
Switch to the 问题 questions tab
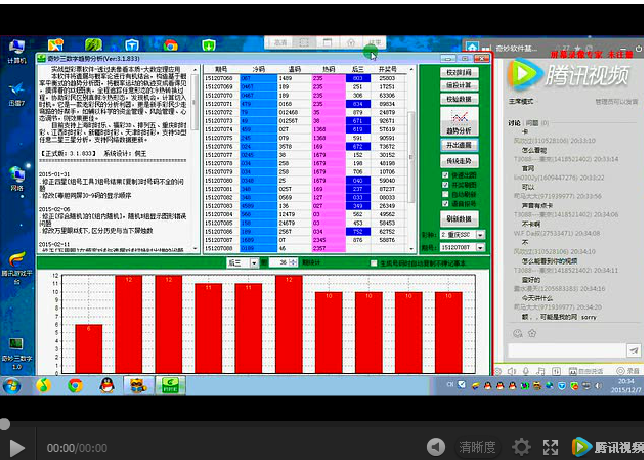(532, 122)
